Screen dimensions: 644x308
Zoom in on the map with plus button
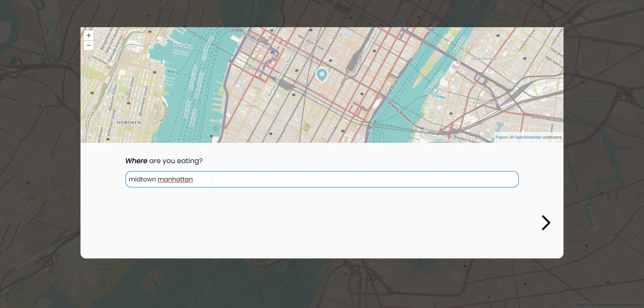(88, 35)
